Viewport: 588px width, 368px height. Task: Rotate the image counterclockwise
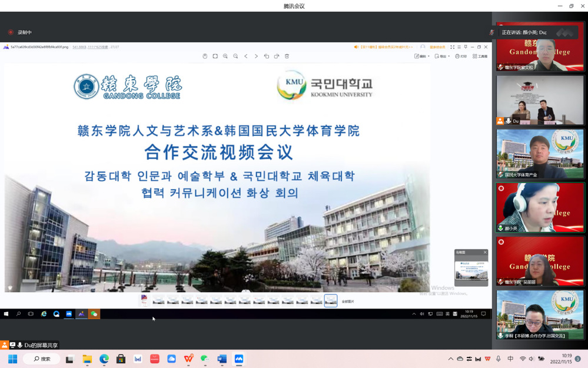pos(267,57)
